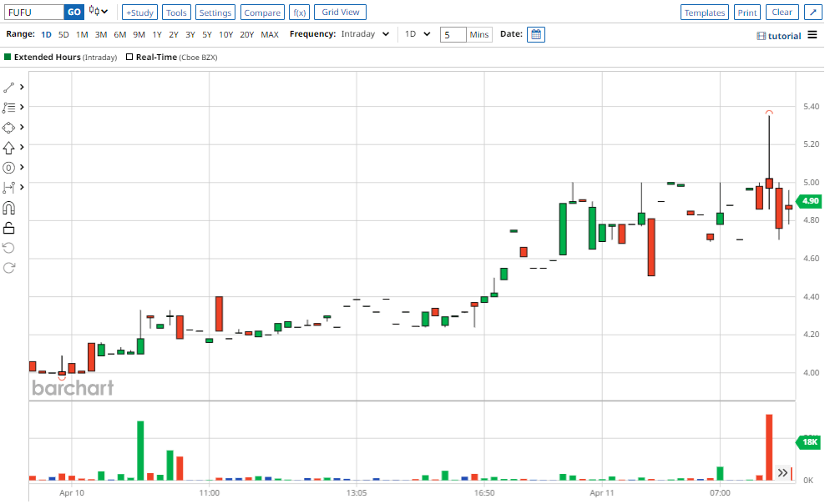The height and width of the screenshot is (504, 830).
Task: Click the undo arrow icon
Action: pos(8,248)
